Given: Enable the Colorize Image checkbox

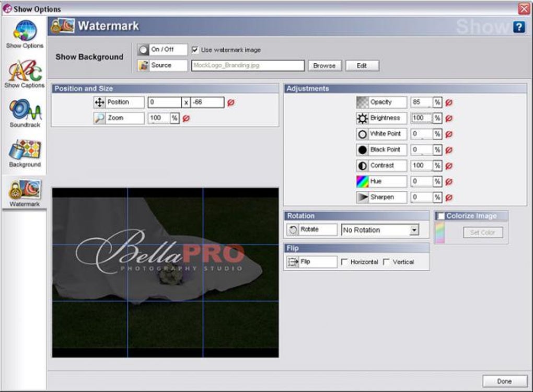Looking at the screenshot, I should (x=441, y=216).
